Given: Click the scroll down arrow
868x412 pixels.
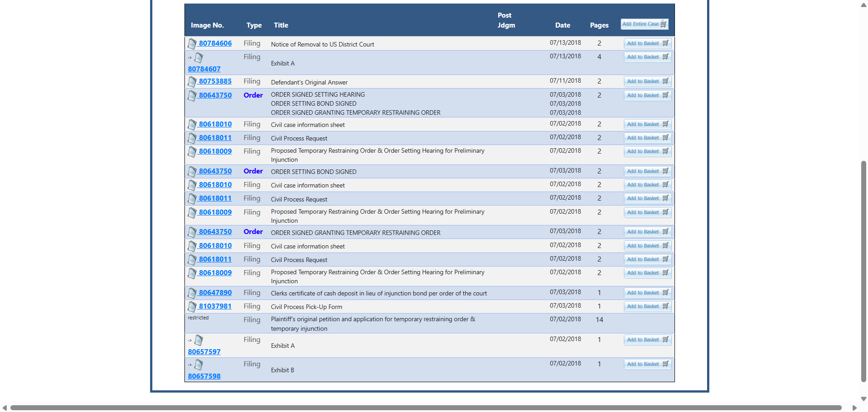Looking at the screenshot, I should [863, 399].
